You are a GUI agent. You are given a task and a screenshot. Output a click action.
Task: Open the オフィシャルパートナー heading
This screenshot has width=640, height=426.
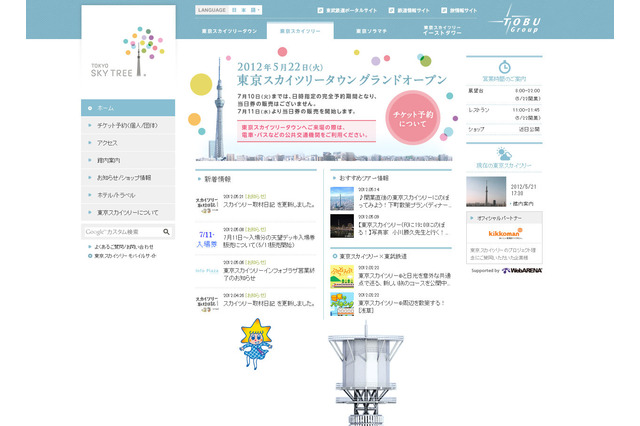[500, 218]
